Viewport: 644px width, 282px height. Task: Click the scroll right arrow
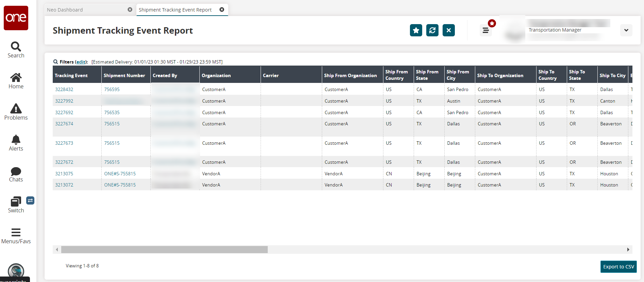628,250
